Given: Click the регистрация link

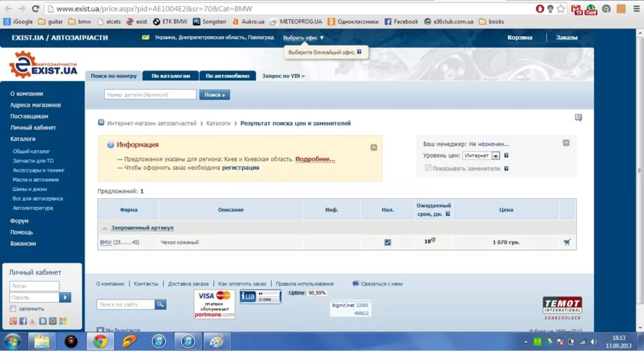Looking at the screenshot, I should tap(241, 168).
